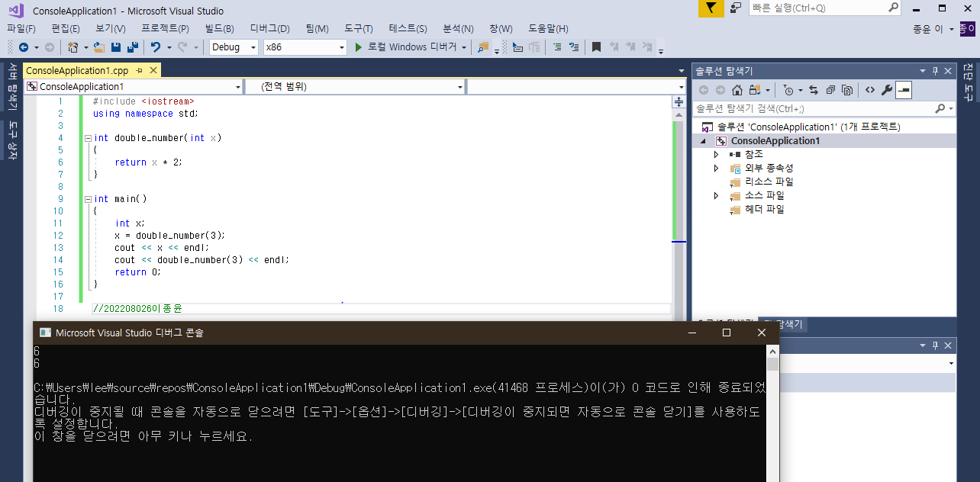Click the comment line //2022080260이종윤

(137, 309)
